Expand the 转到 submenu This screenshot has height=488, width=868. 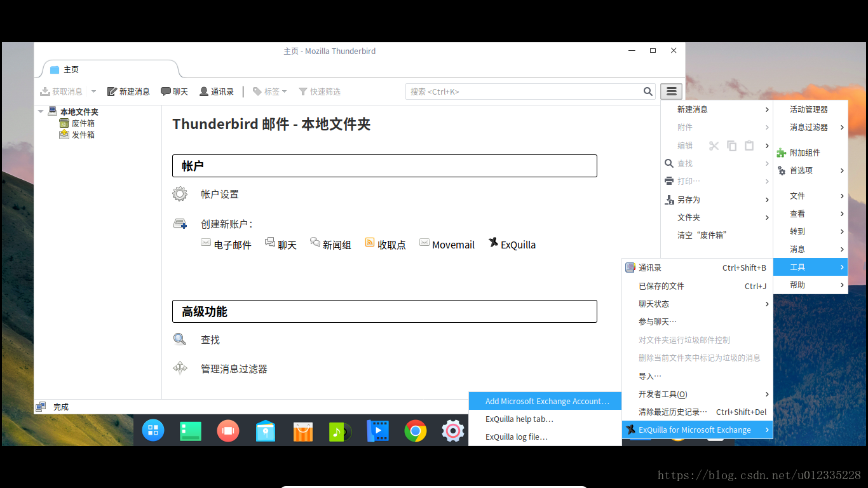point(810,231)
